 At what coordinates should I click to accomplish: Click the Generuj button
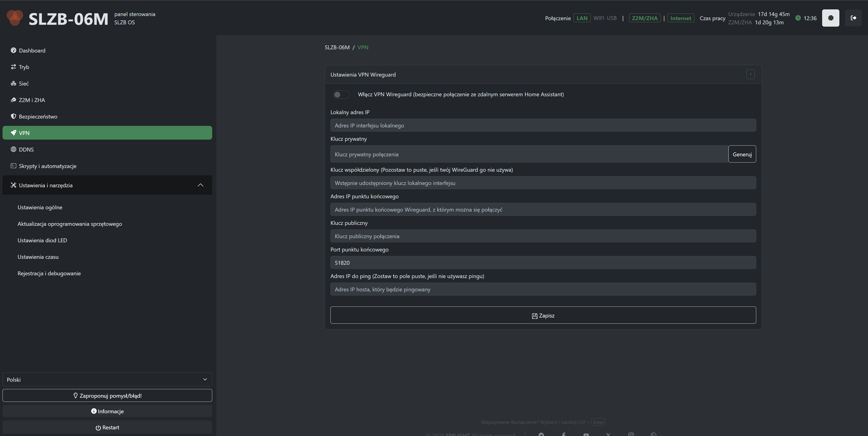coord(742,154)
